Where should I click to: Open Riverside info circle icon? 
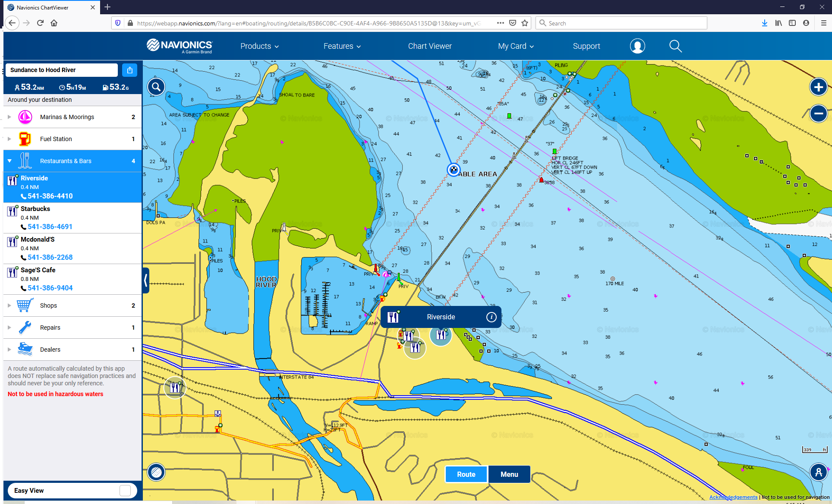click(x=491, y=317)
